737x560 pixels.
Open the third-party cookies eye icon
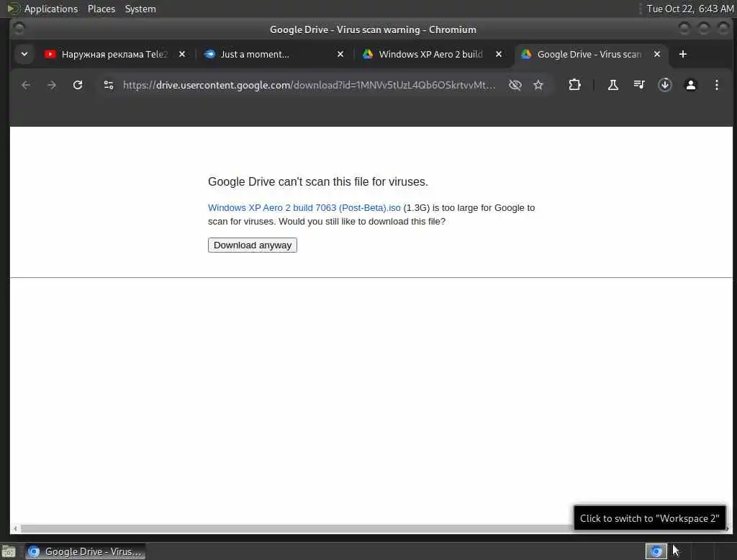pyautogui.click(x=515, y=85)
